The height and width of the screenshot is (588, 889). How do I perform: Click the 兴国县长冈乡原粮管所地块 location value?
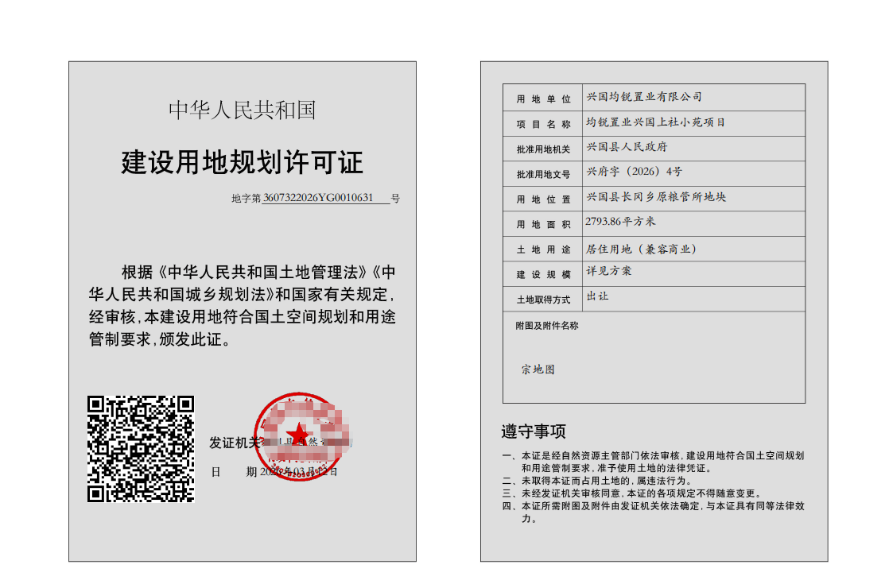(656, 196)
